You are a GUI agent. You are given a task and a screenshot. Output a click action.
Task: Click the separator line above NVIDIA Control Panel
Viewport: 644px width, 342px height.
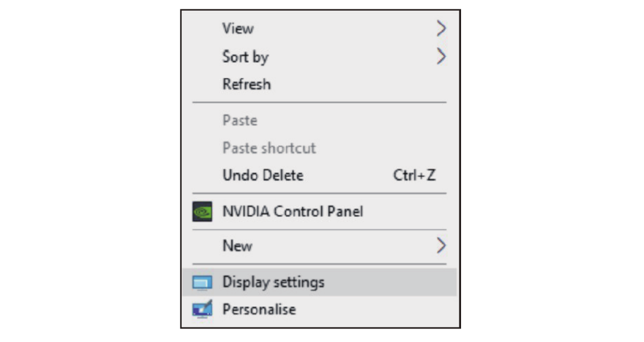[319, 194]
